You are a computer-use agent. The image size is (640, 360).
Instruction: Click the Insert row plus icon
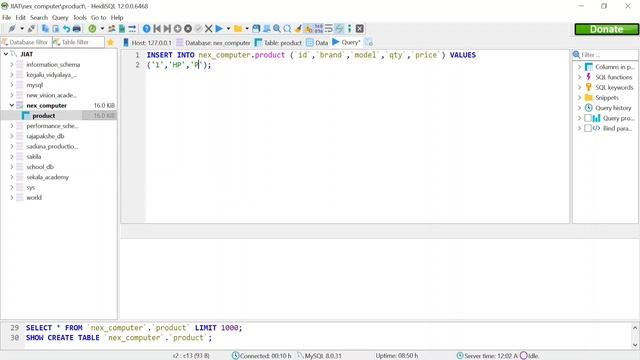point(178,29)
